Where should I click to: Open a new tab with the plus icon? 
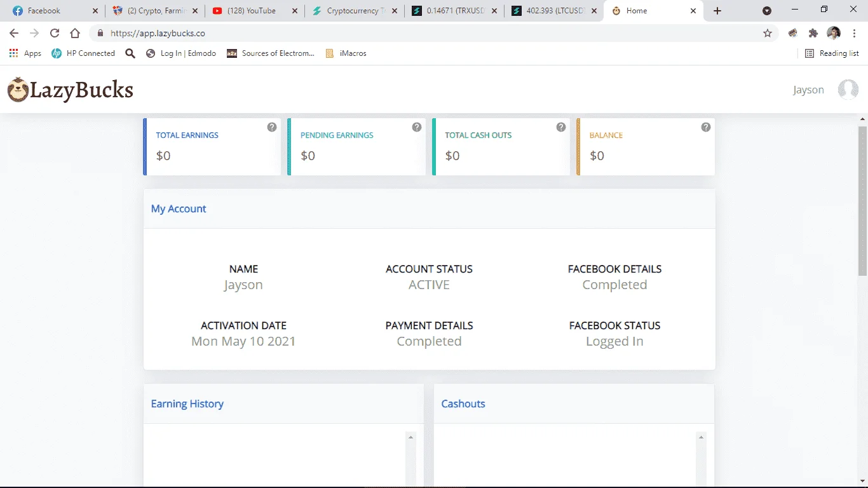(x=717, y=11)
